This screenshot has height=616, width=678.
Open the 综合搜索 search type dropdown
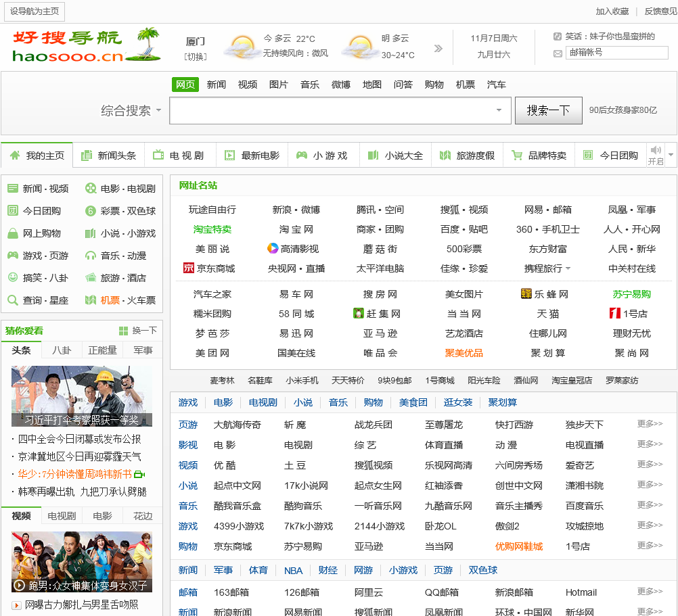(x=131, y=111)
